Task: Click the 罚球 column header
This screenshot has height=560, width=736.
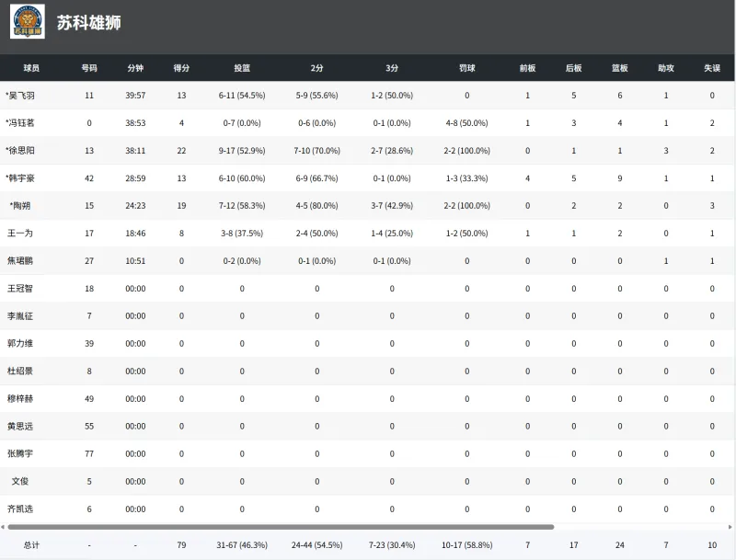Action: 466,68
